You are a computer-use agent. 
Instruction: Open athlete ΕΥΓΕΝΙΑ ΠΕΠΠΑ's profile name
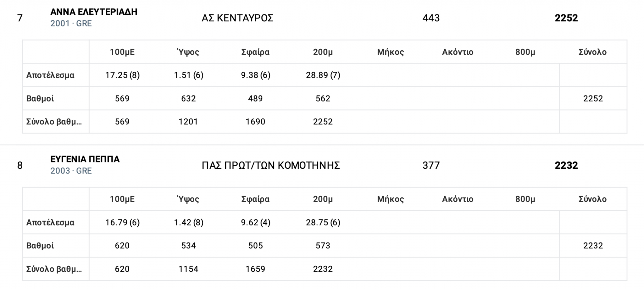click(85, 159)
